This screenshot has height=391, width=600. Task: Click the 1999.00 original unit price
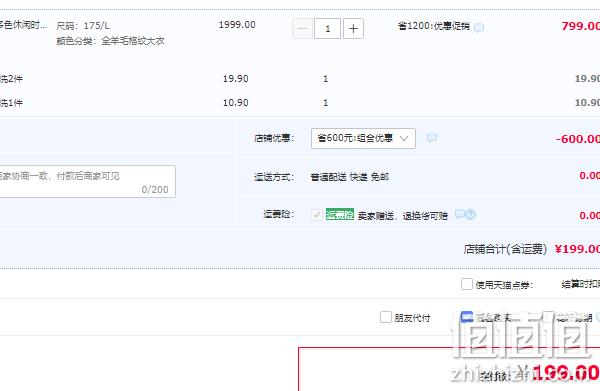pyautogui.click(x=237, y=25)
